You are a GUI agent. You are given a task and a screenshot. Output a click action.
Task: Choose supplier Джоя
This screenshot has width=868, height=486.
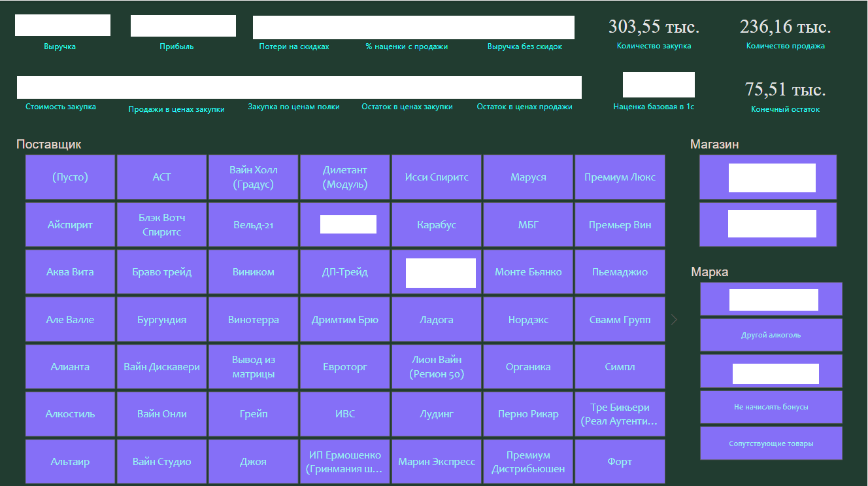(x=254, y=462)
